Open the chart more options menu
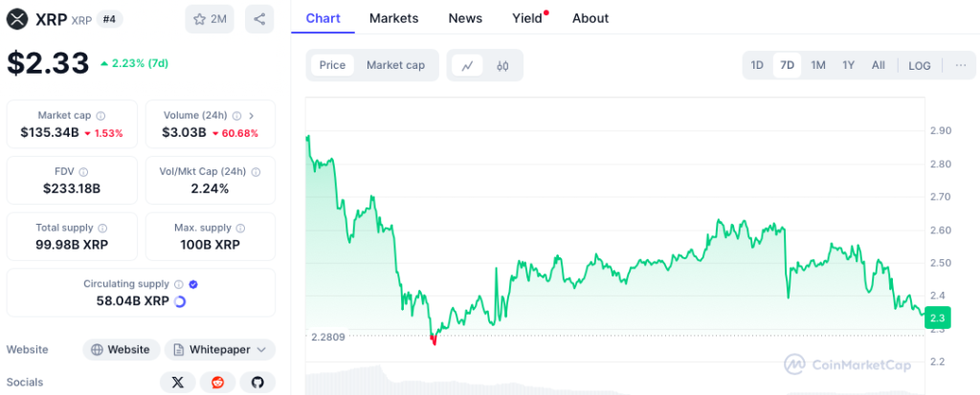Viewport: 980px width, 395px height. (x=960, y=65)
